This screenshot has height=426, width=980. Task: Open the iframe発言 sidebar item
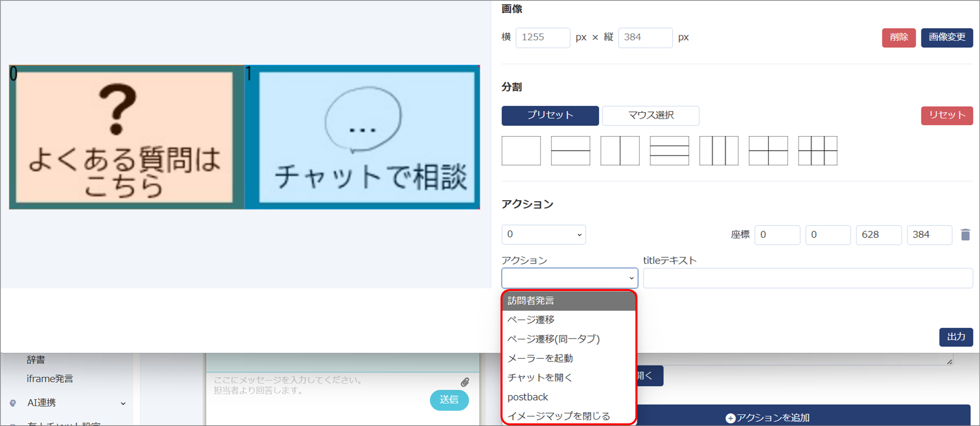click(50, 379)
